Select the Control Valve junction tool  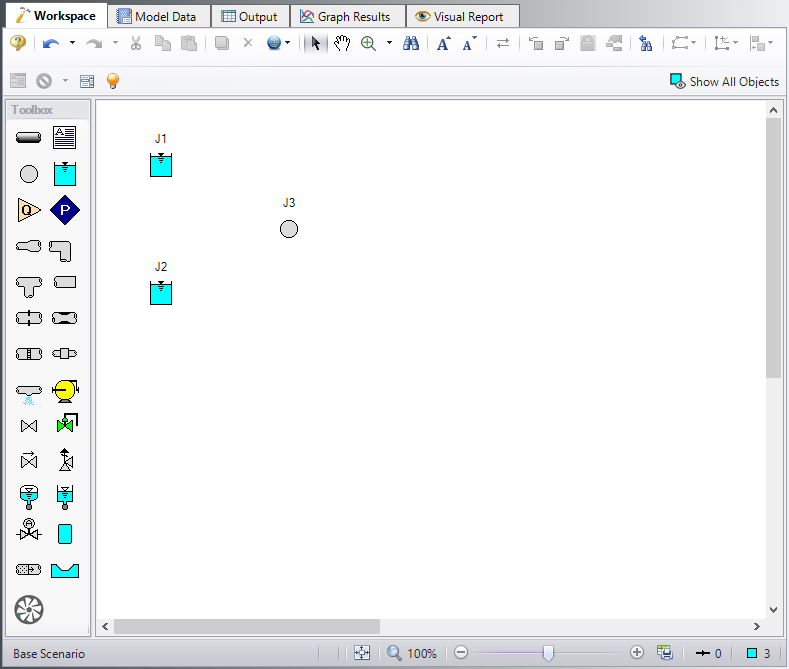67,424
